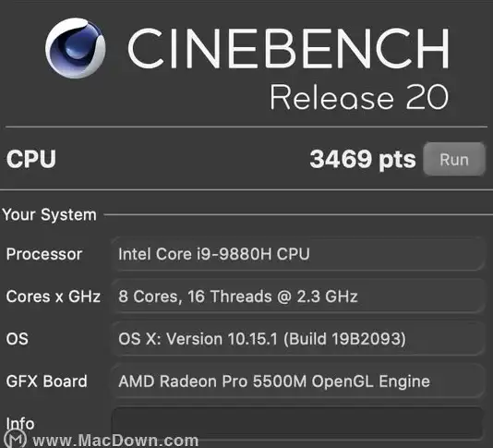Click the MacDown circular M watermark icon

(x=16, y=440)
